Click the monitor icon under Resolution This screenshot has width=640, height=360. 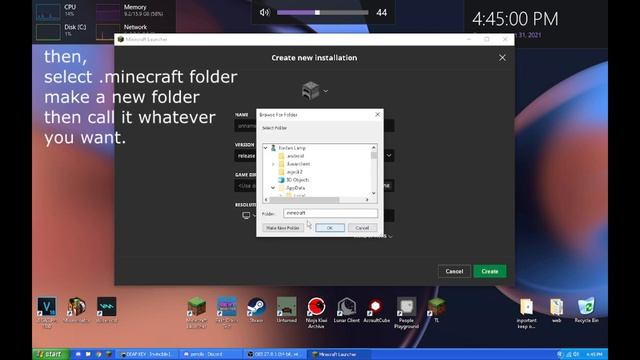click(x=246, y=215)
